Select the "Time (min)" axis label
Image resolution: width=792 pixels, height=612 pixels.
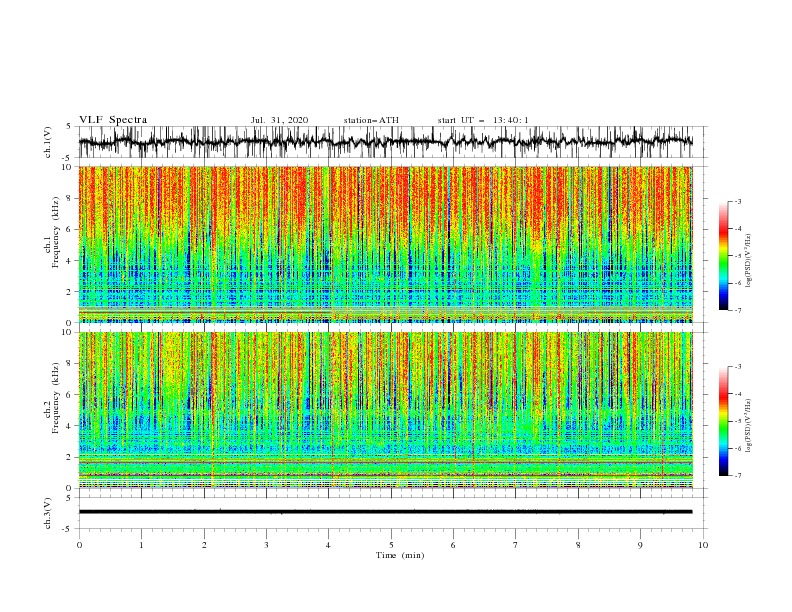[x=400, y=555]
